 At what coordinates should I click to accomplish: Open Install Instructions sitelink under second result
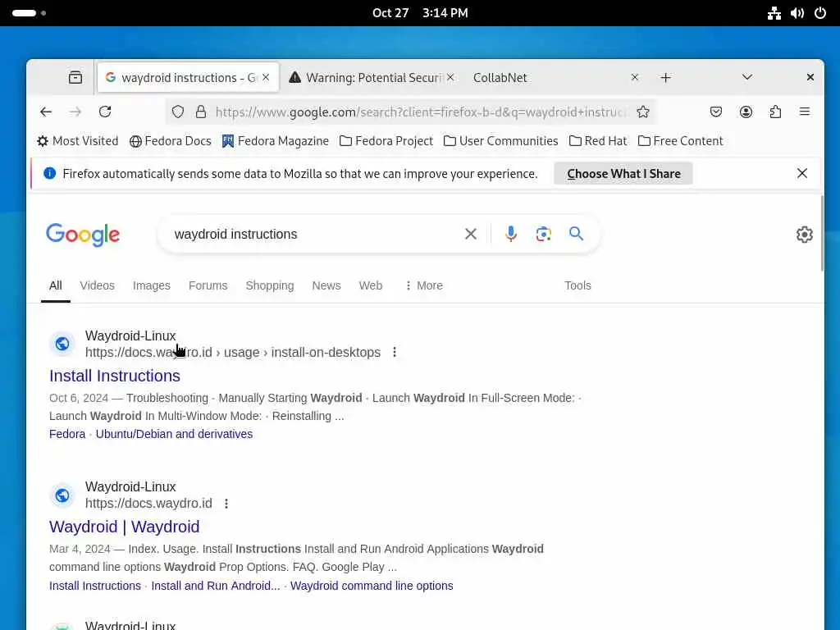95,586
